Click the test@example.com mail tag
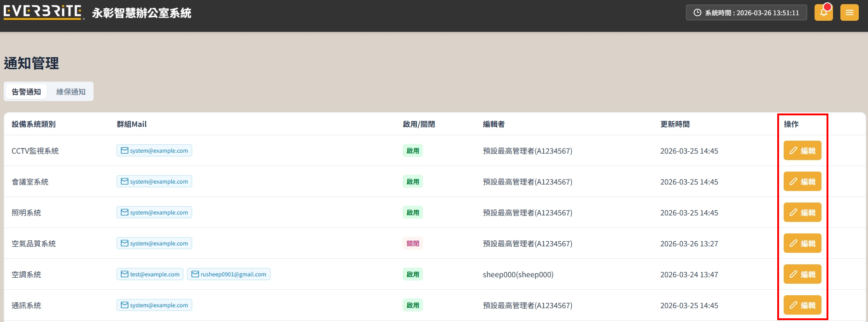This screenshot has width=868, height=322. [150, 274]
